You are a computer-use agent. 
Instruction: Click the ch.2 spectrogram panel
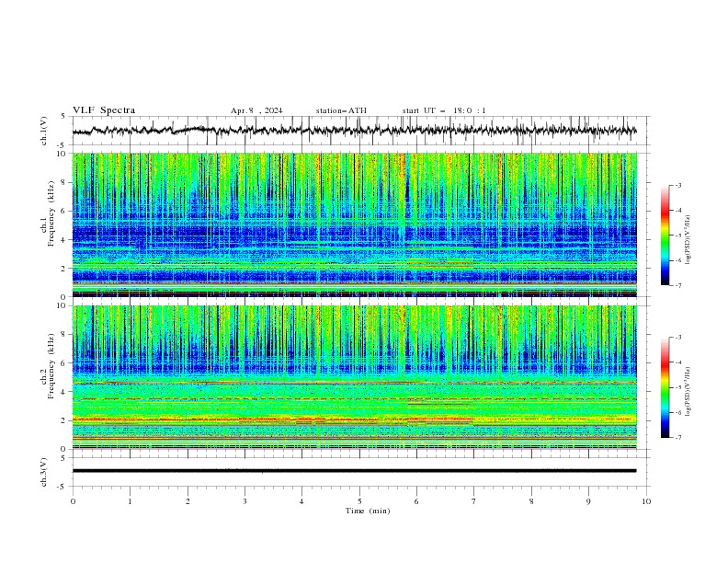[354, 377]
